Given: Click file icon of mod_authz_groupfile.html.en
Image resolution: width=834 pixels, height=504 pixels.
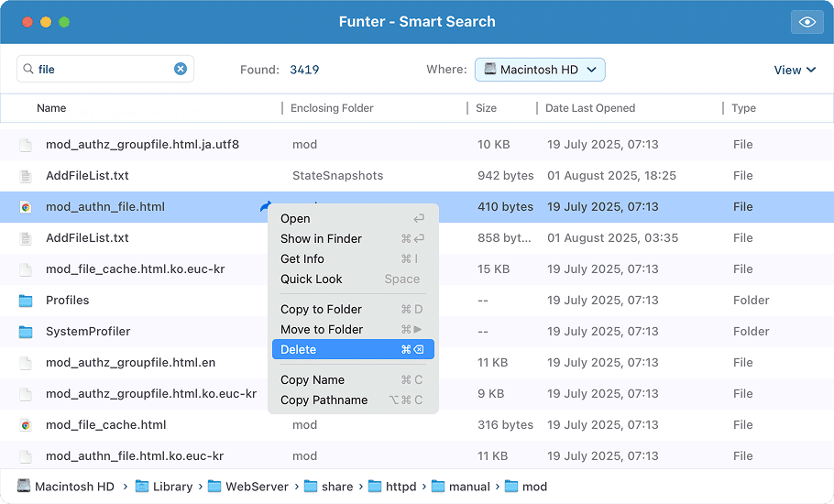Looking at the screenshot, I should [x=26, y=363].
